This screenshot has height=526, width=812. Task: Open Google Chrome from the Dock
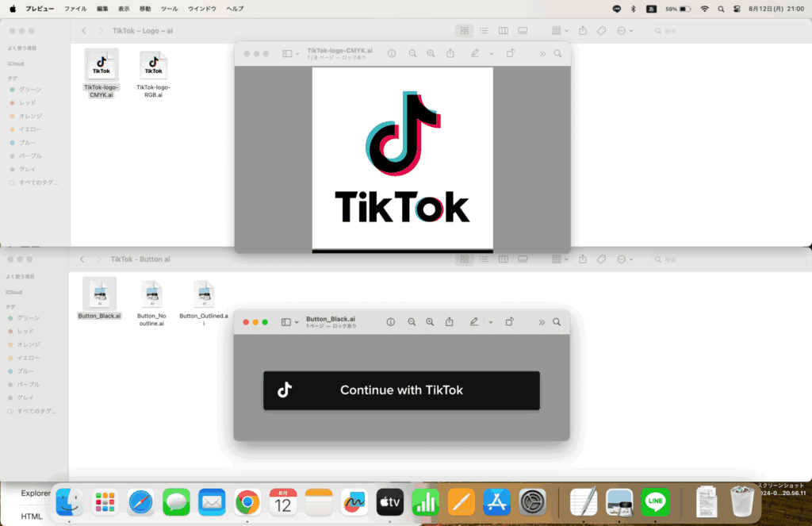tap(247, 501)
